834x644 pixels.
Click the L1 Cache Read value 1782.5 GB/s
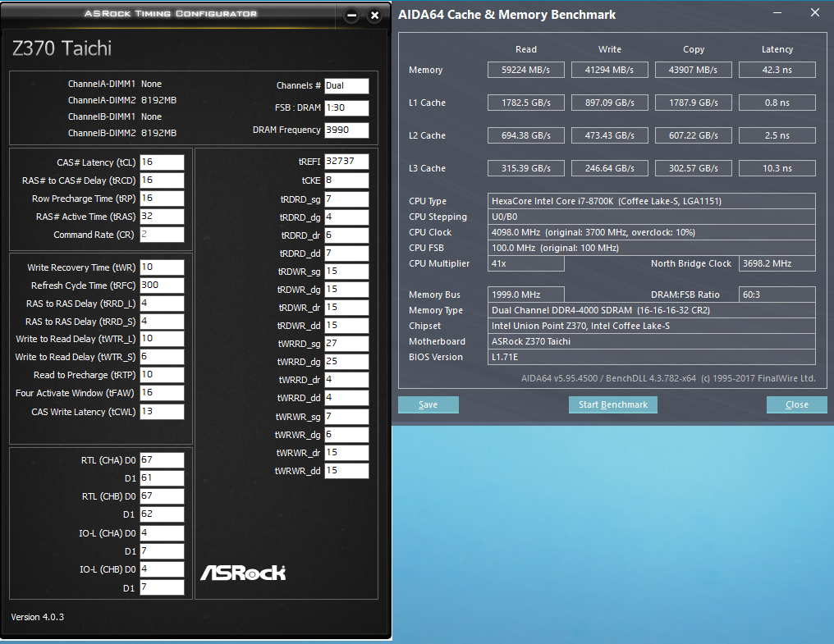526,103
